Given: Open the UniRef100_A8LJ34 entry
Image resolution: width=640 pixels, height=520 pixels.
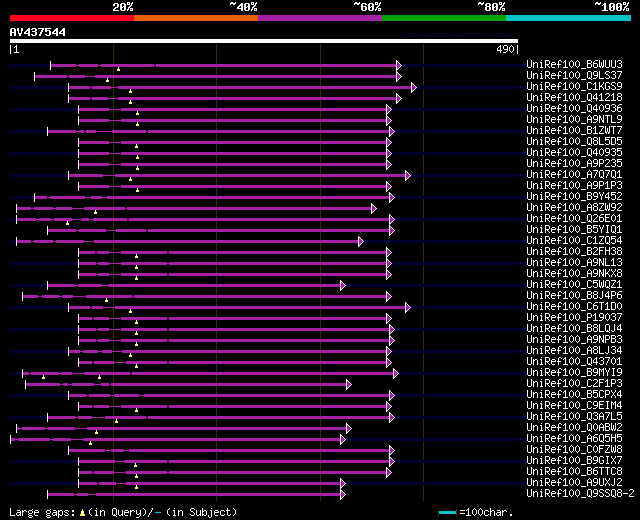Looking at the screenshot, I should pyautogui.click(x=574, y=351).
